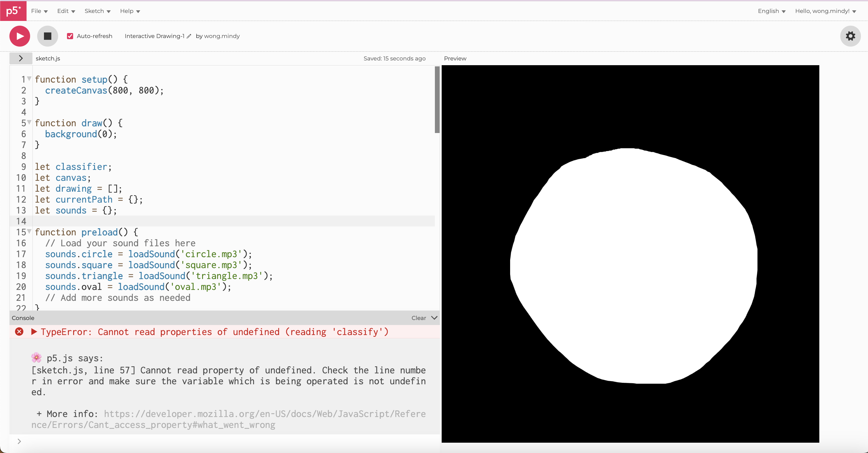Expand TypeError details triangle
The width and height of the screenshot is (868, 453).
pos(34,332)
